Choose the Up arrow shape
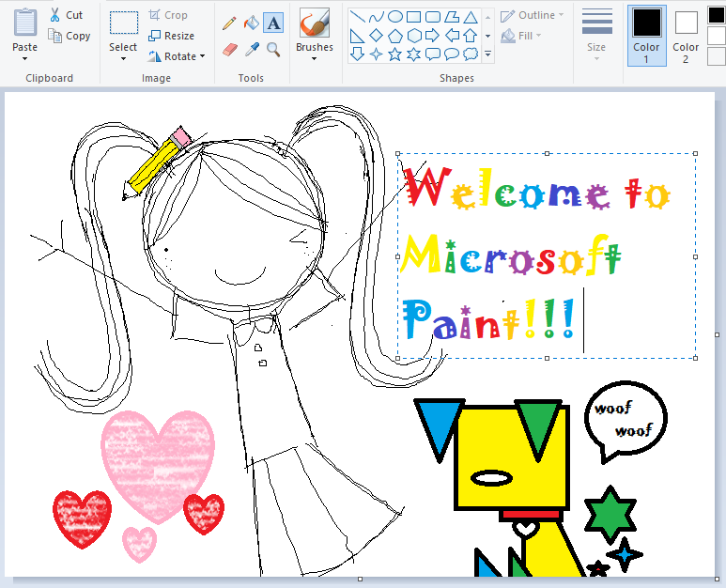726x588 pixels. click(471, 36)
